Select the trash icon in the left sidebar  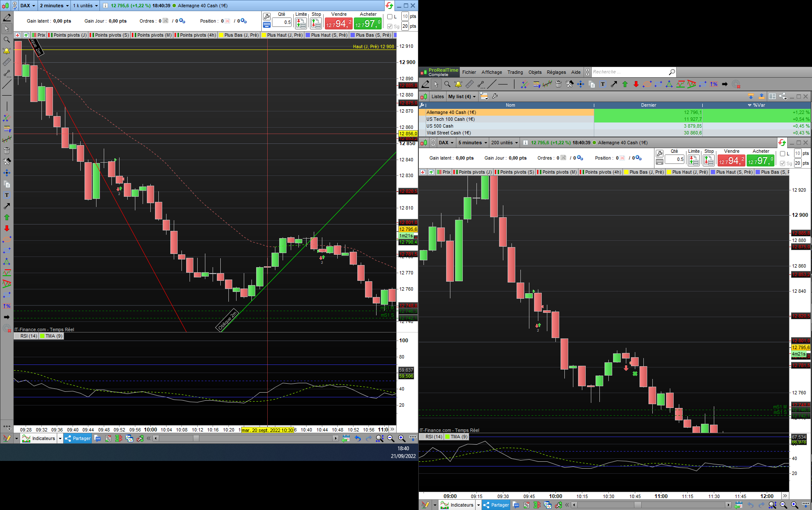(x=6, y=151)
